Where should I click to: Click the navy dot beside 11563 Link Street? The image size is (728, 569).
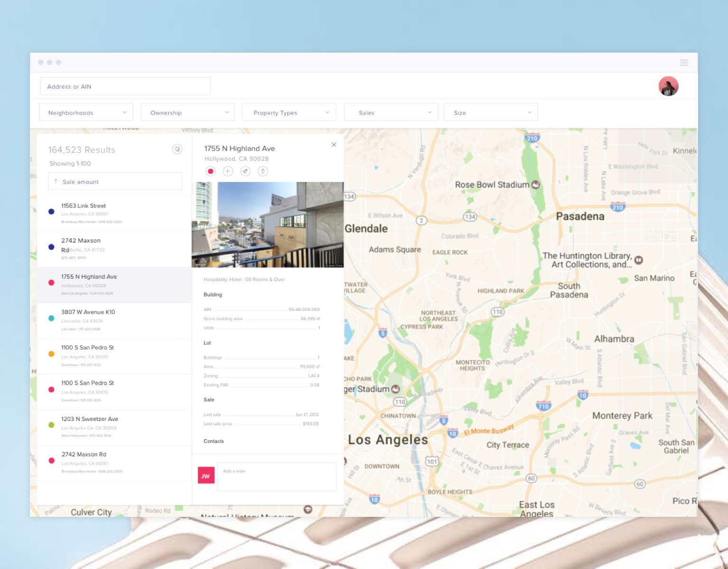51,211
